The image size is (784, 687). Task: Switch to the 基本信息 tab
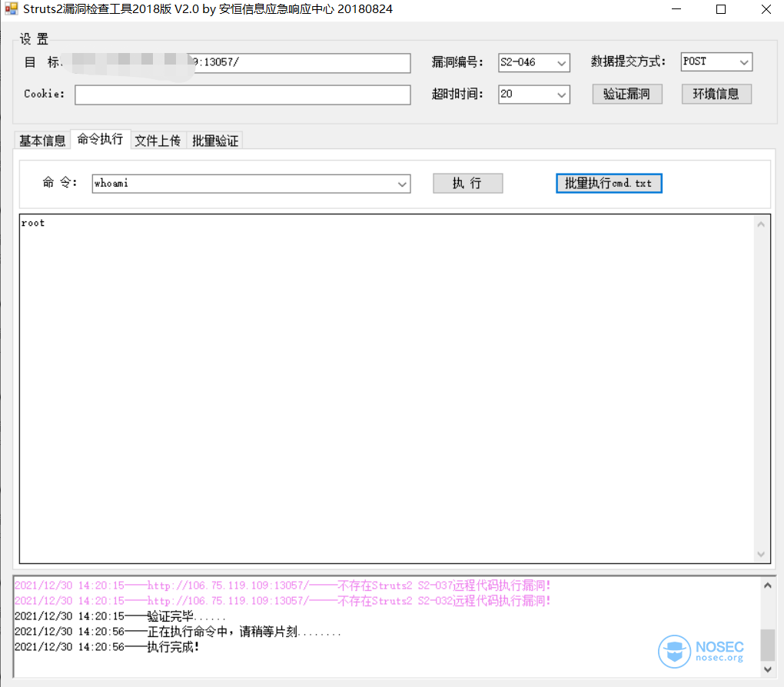tap(42, 141)
